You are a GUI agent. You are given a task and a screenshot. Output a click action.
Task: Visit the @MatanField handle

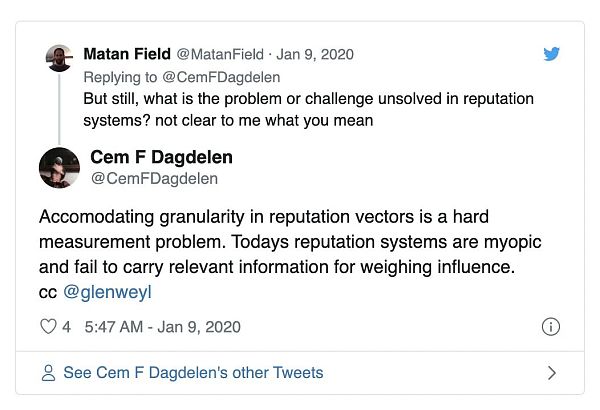click(x=218, y=54)
